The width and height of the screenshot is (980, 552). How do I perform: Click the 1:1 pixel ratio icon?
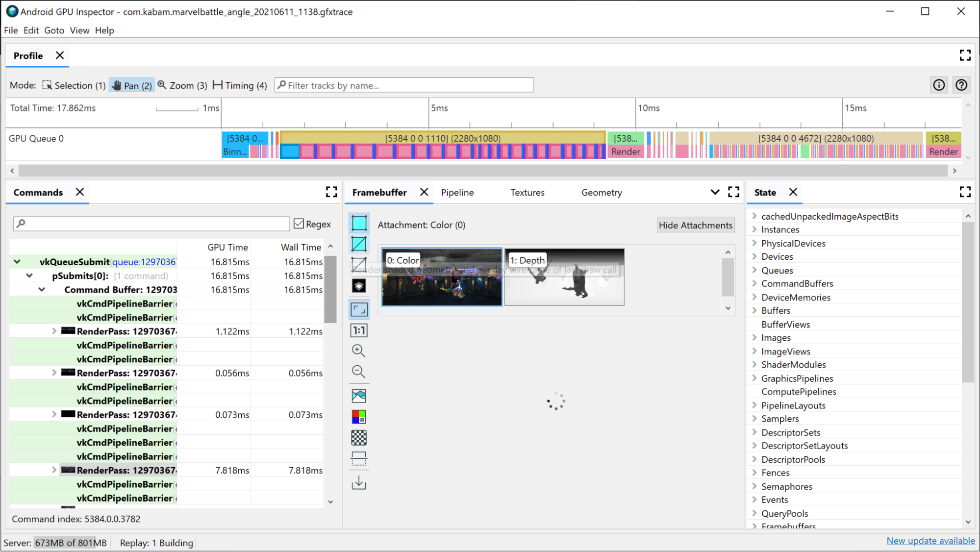click(x=359, y=330)
